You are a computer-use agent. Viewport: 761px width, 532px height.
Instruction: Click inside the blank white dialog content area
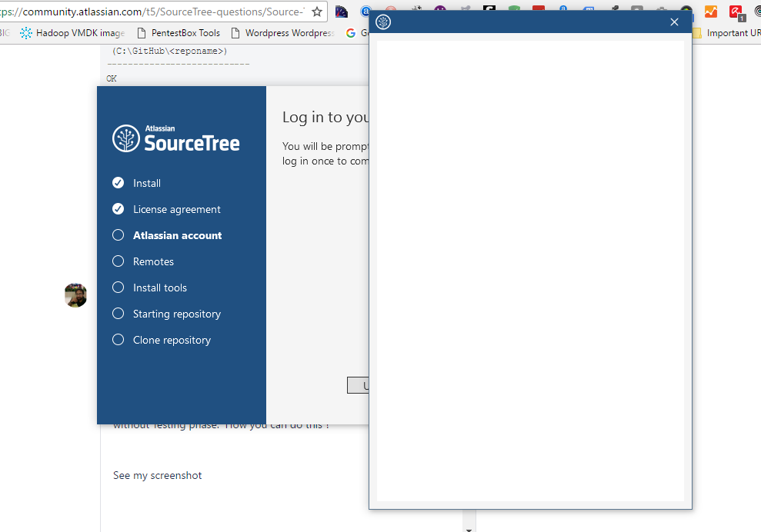point(530,271)
